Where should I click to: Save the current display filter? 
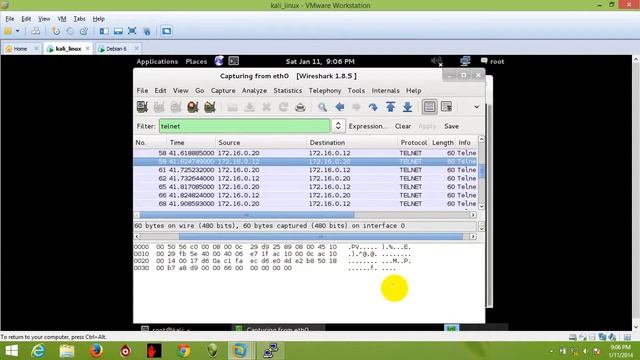coord(451,126)
